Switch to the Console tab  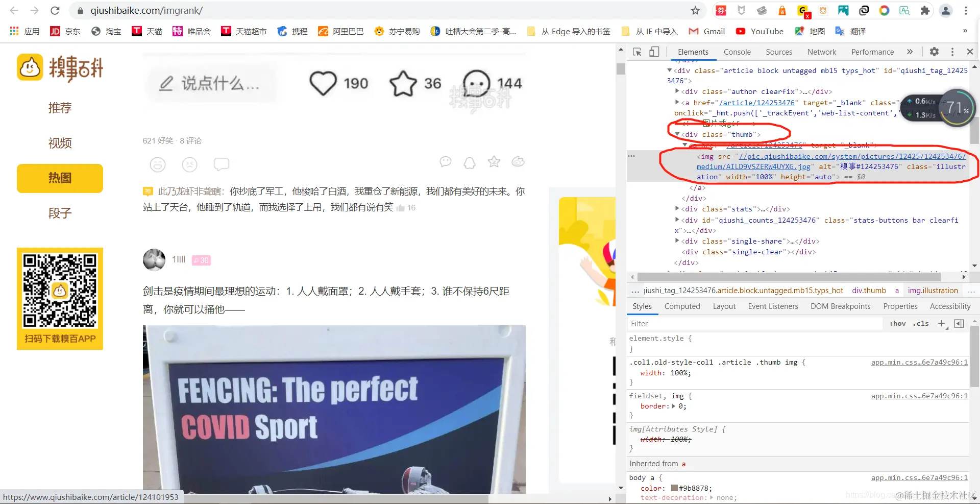(x=737, y=52)
